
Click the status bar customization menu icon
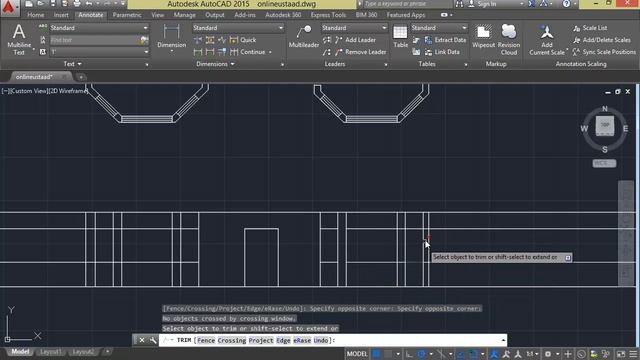pyautogui.click(x=633, y=354)
